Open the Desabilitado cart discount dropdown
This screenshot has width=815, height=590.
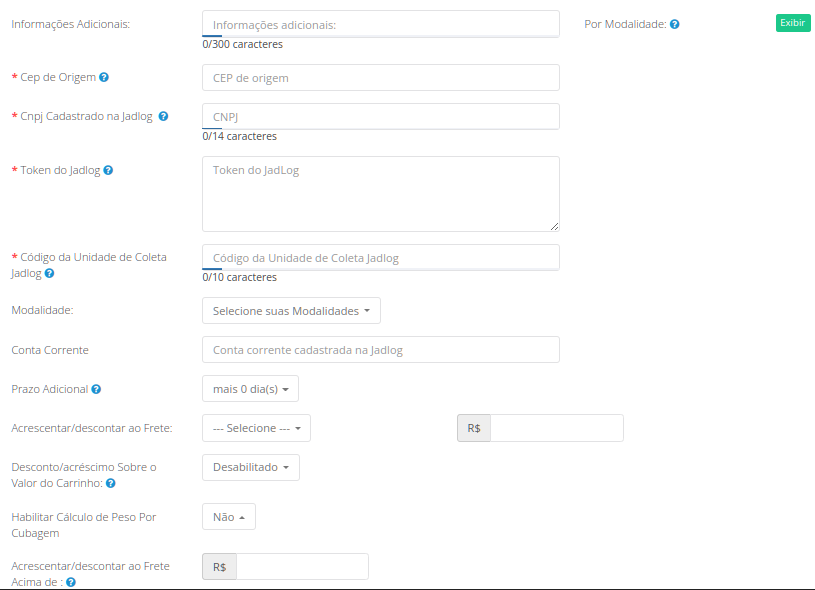[250, 467]
